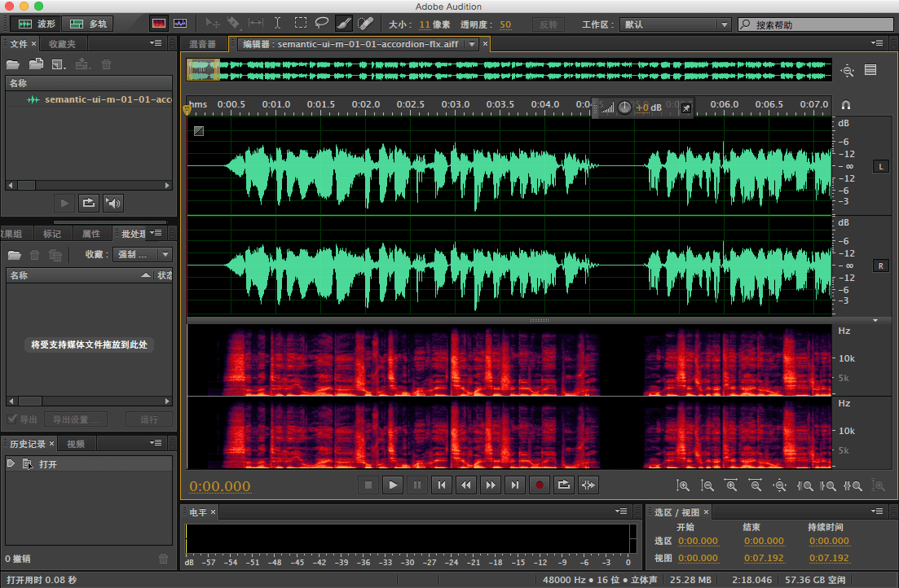
Task: Click the Zoom In Amplitude icon
Action: coord(682,485)
